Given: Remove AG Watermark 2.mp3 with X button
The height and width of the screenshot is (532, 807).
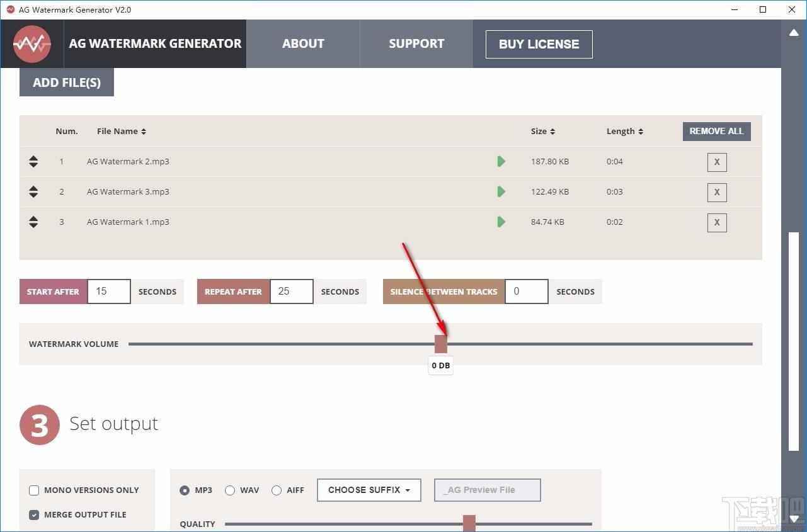Looking at the screenshot, I should tap(717, 162).
